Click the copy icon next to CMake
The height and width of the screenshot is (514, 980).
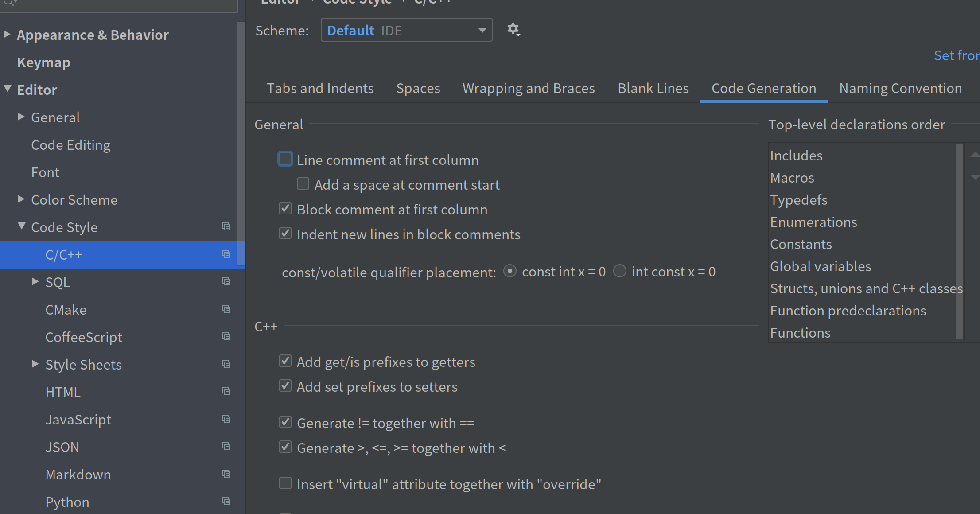pos(227,309)
